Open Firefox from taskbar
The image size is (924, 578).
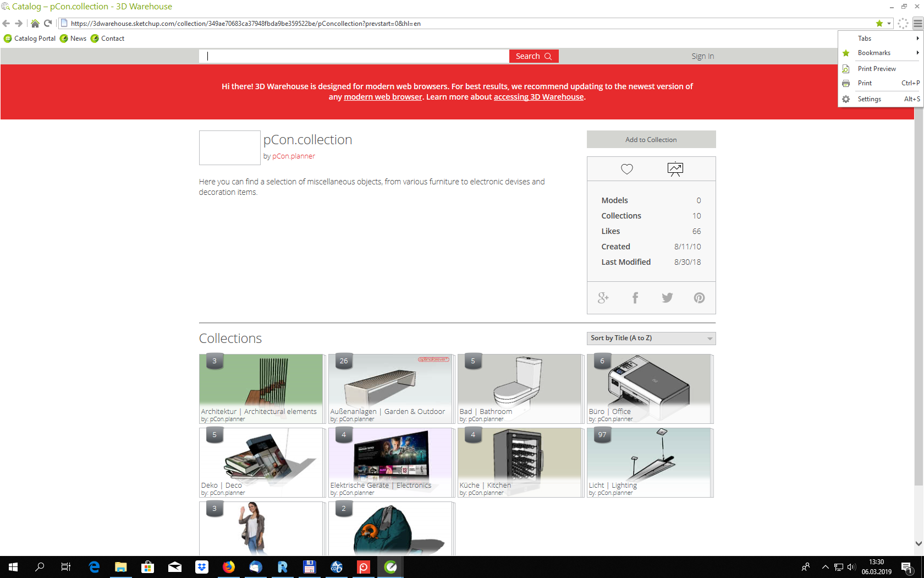pyautogui.click(x=229, y=567)
